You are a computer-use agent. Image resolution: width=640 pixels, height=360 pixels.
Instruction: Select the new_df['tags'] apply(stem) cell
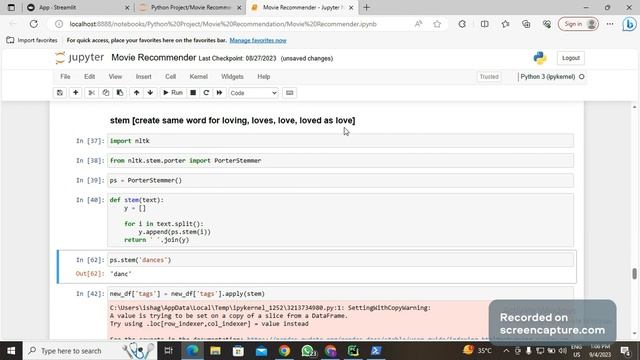point(340,293)
